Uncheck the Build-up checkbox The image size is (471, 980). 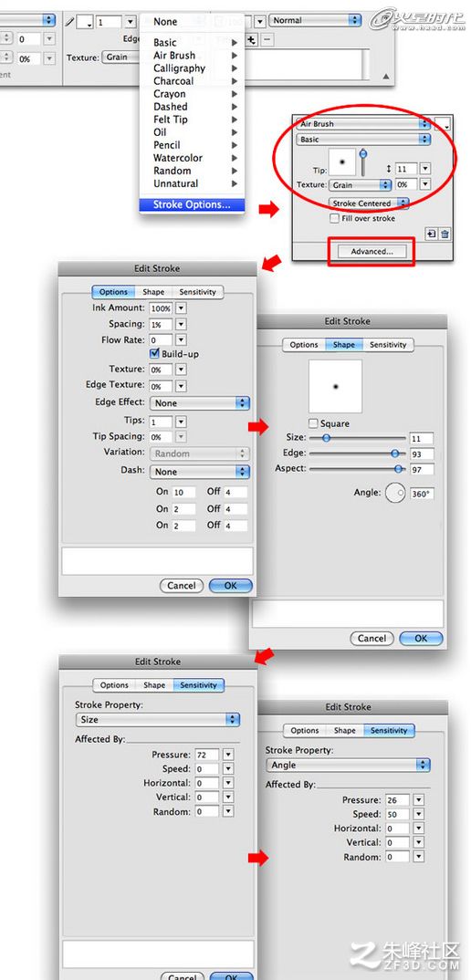click(x=154, y=354)
